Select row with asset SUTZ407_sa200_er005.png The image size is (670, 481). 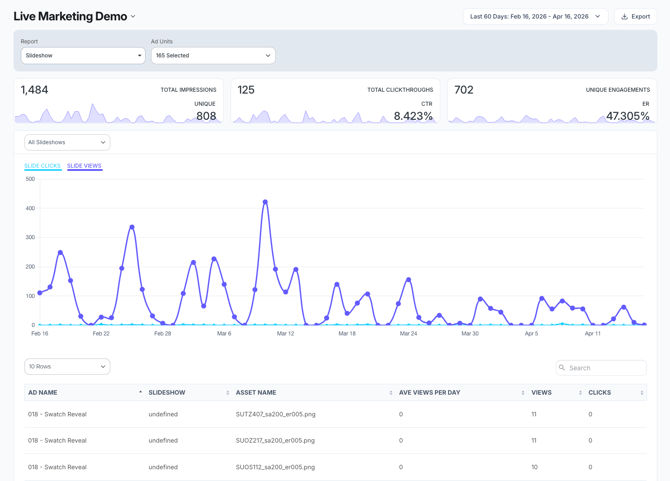click(x=275, y=414)
